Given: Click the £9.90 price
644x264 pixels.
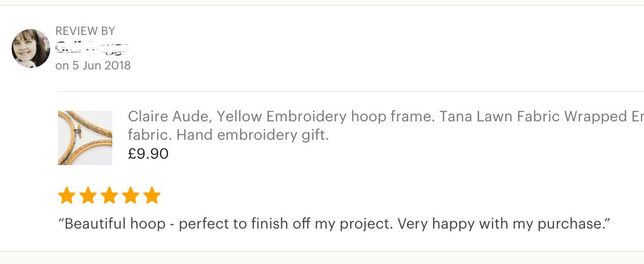Looking at the screenshot, I should pyautogui.click(x=148, y=153).
